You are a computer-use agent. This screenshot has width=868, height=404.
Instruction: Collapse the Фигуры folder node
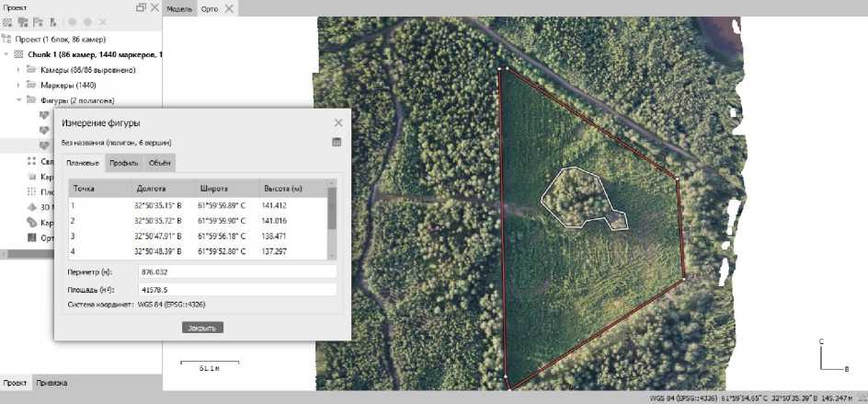(x=18, y=100)
